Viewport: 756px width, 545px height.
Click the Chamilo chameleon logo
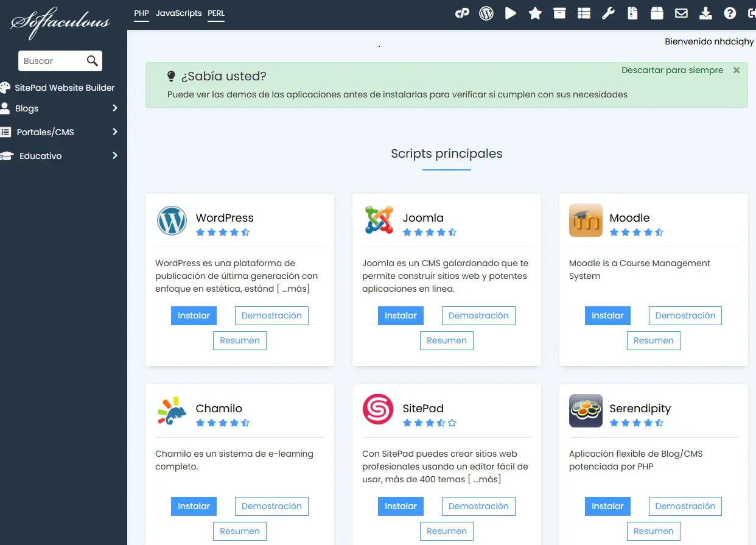[172, 410]
